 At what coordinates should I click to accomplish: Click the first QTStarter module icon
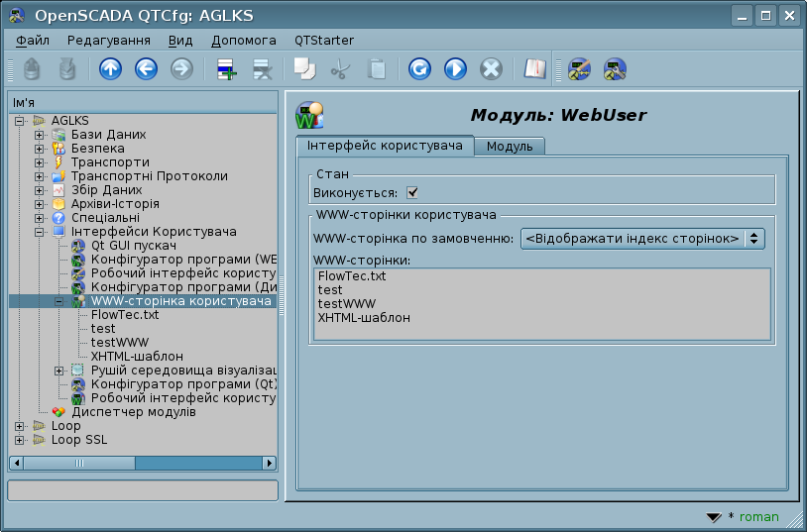[580, 69]
